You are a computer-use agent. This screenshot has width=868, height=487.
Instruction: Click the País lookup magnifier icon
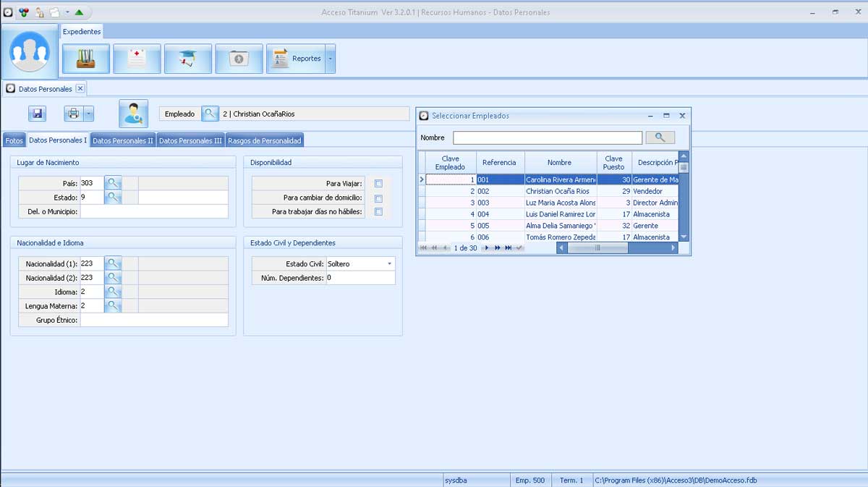[x=113, y=183]
